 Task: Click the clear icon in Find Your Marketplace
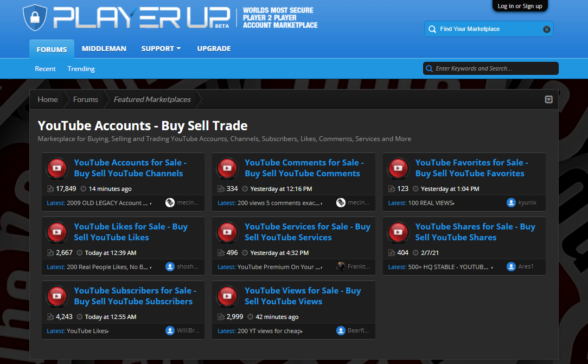coord(547,29)
